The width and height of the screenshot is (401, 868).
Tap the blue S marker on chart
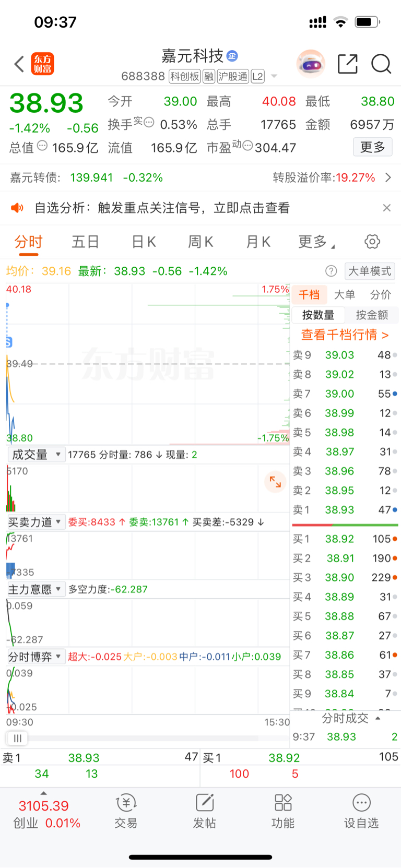8,342
